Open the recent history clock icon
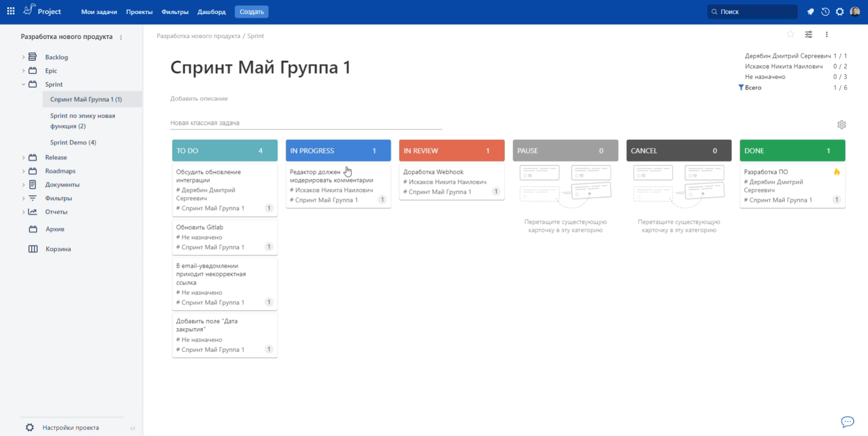This screenshot has height=436, width=868. coord(825,12)
